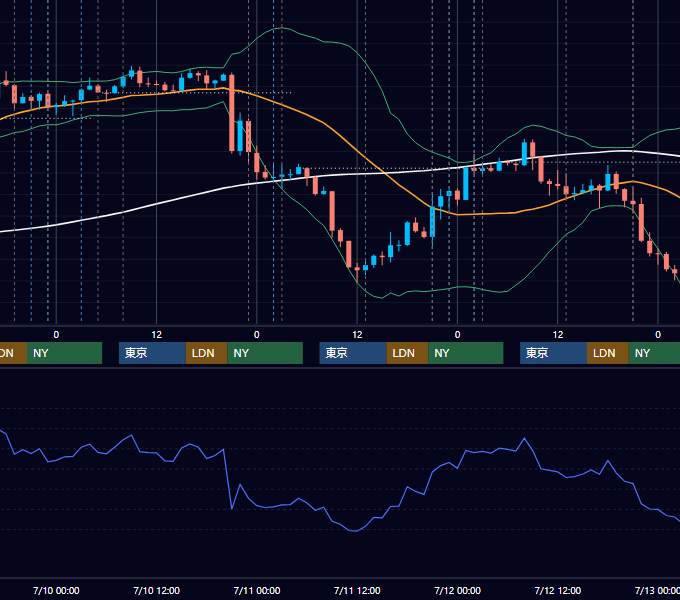Click hour label 12 above 7/12 12:00
This screenshot has height=600, width=680.
558,335
